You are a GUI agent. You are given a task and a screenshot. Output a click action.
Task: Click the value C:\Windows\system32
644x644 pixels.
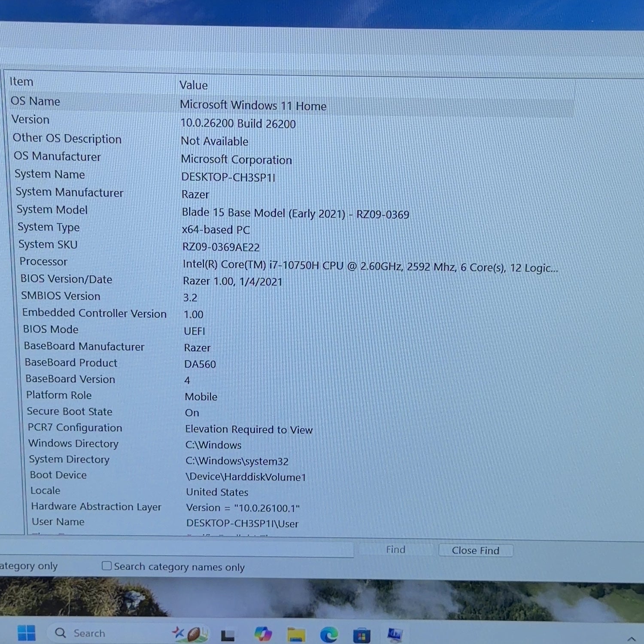tap(237, 461)
